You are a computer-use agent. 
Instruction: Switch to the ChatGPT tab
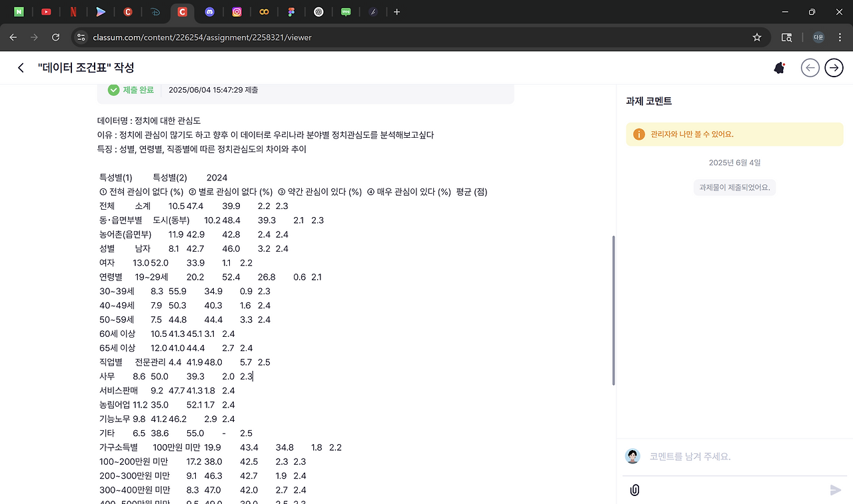pyautogui.click(x=319, y=12)
